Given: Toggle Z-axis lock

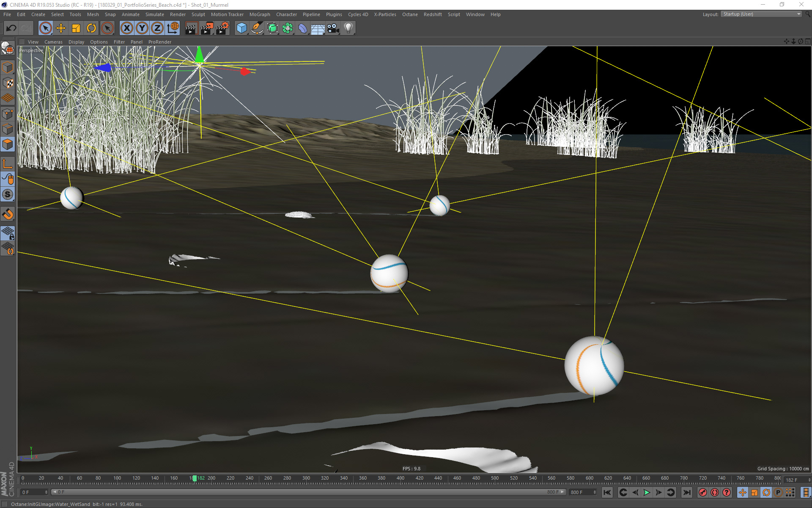Looking at the screenshot, I should tap(157, 28).
